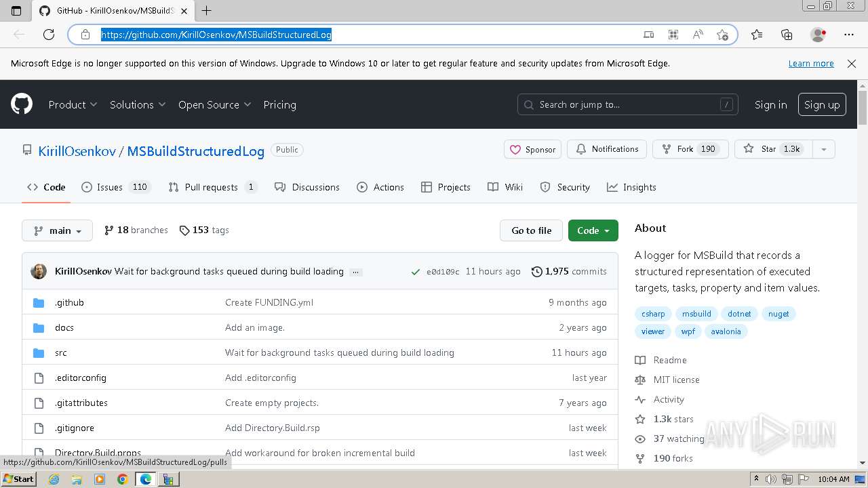Expand the Product menu
This screenshot has height=488, width=868.
point(73,104)
